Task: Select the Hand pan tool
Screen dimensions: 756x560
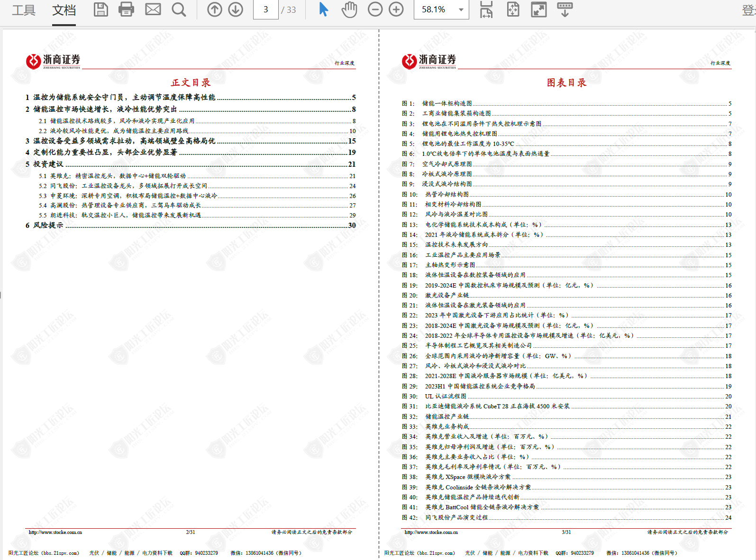Action: pos(349,9)
